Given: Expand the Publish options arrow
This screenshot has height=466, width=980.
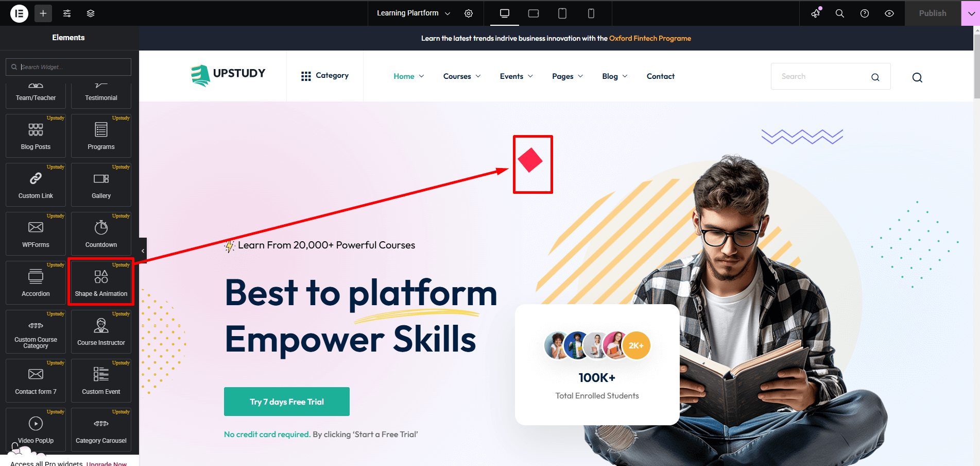Looking at the screenshot, I should click(971, 13).
